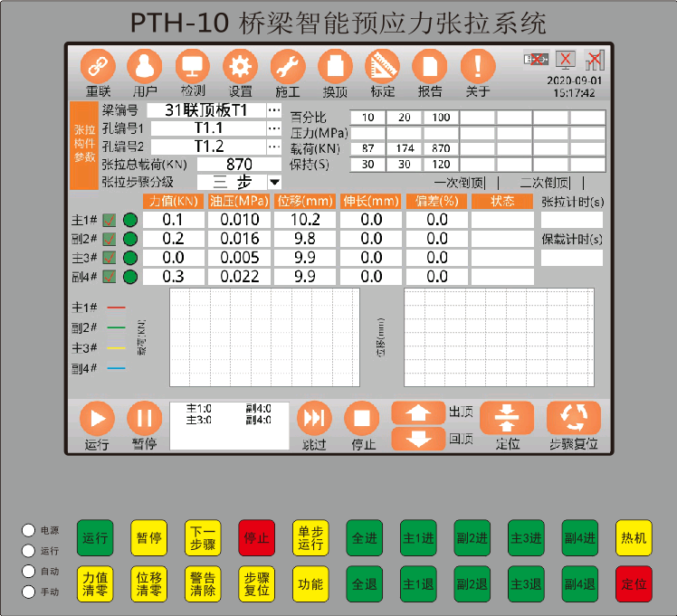The height and width of the screenshot is (616, 677).
Task: Open the 设置 gear settings icon
Action: click(x=240, y=66)
